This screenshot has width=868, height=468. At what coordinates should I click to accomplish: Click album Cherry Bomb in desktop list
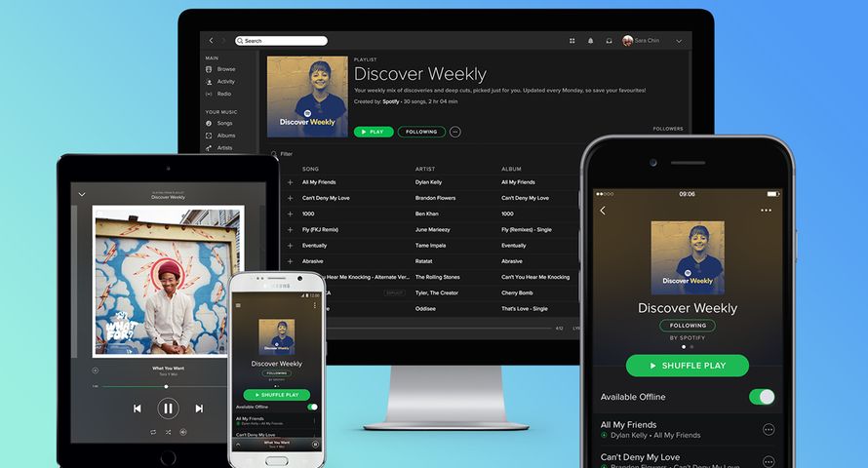tap(517, 293)
